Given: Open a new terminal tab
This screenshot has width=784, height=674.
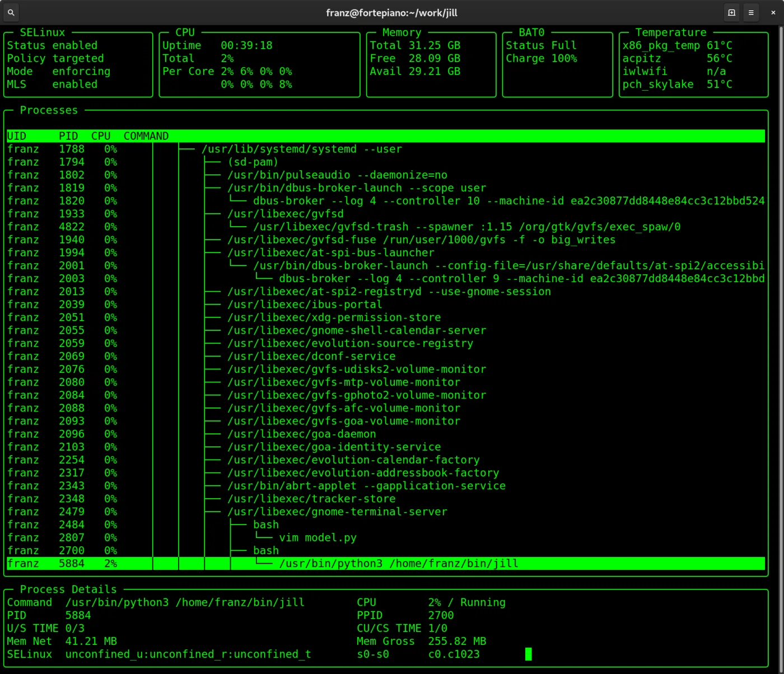Looking at the screenshot, I should pyautogui.click(x=731, y=12).
